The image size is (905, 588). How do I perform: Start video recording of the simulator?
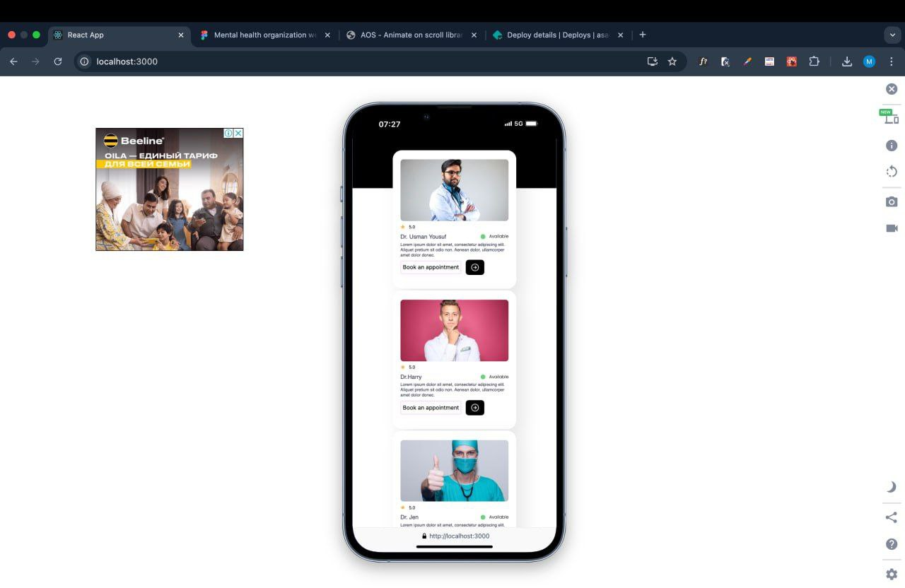[892, 228]
